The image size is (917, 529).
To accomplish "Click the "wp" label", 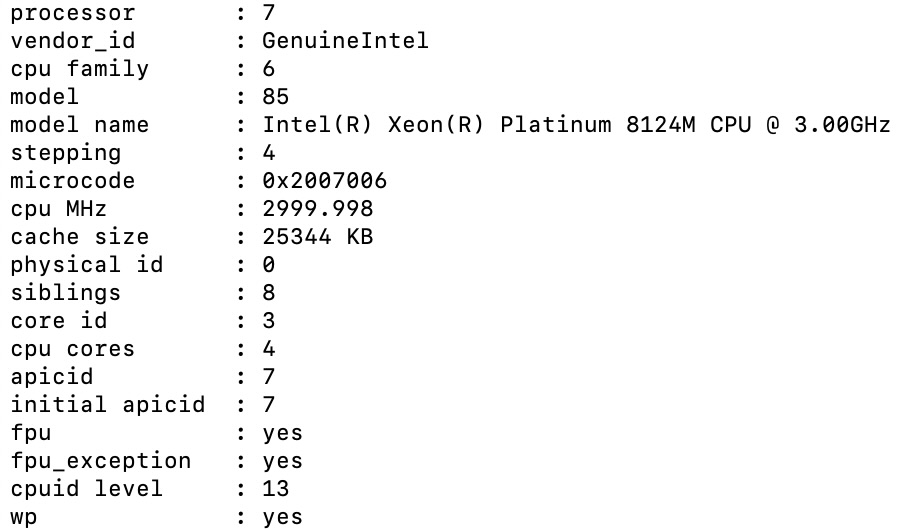I will click(24, 518).
